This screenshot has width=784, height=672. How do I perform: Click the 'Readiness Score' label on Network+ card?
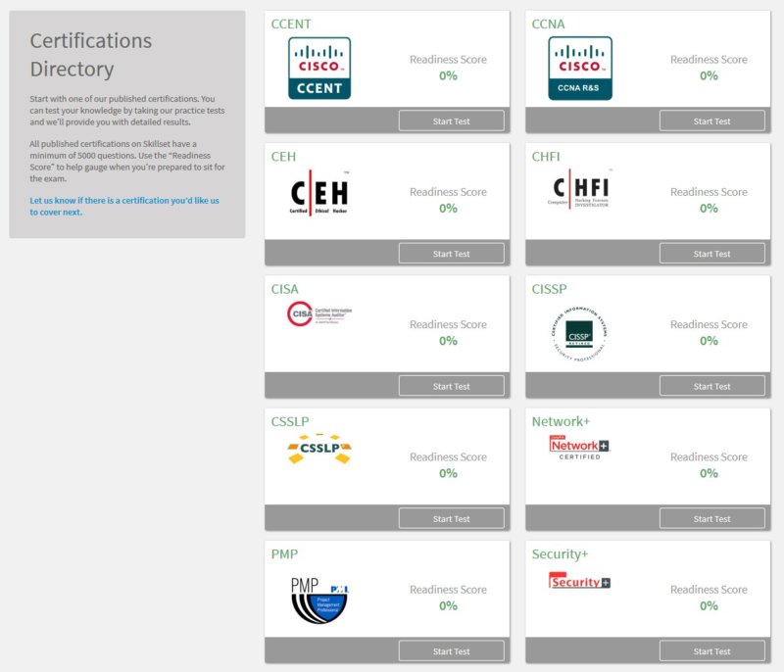tap(709, 456)
